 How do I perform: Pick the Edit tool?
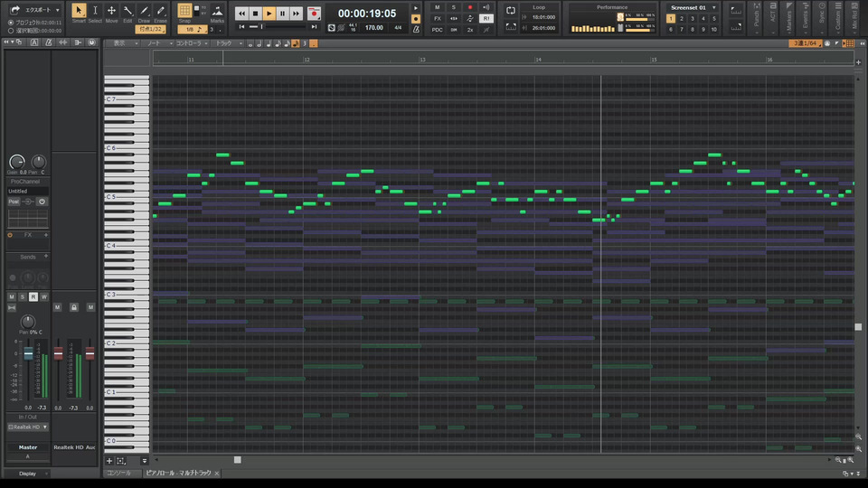tap(127, 11)
